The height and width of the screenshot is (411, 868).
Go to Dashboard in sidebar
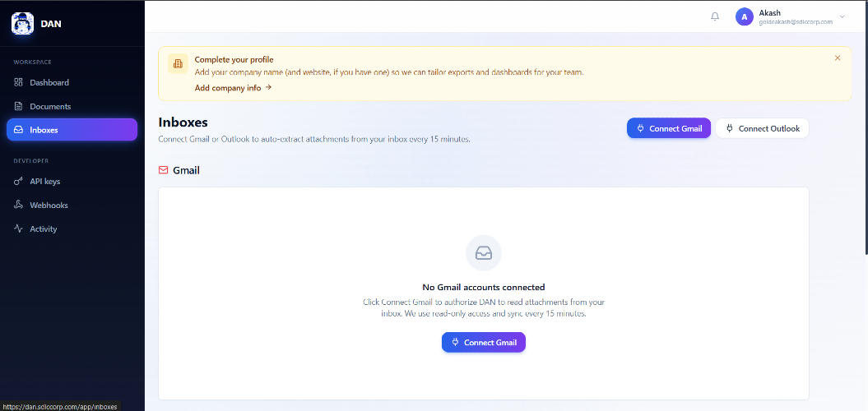click(x=72, y=82)
